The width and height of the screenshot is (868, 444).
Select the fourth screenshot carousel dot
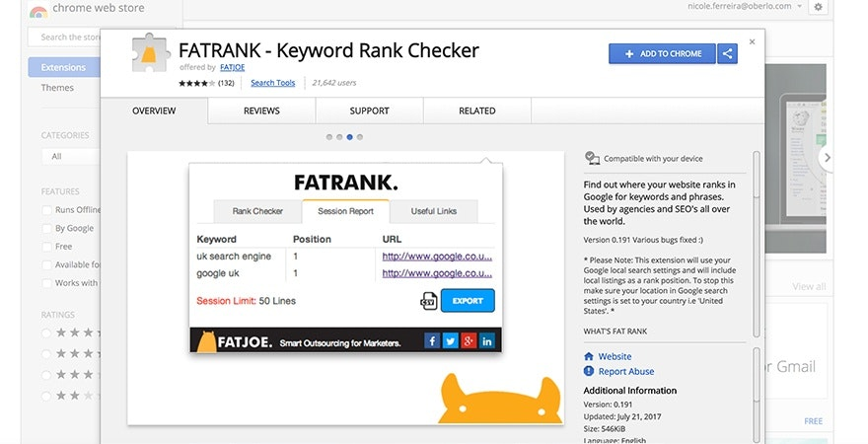tap(360, 137)
